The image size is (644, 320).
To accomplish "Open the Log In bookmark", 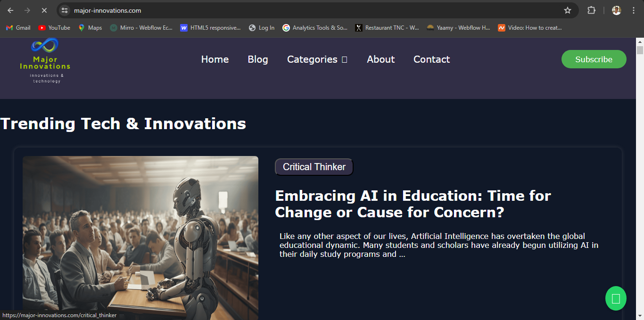I will pyautogui.click(x=262, y=28).
